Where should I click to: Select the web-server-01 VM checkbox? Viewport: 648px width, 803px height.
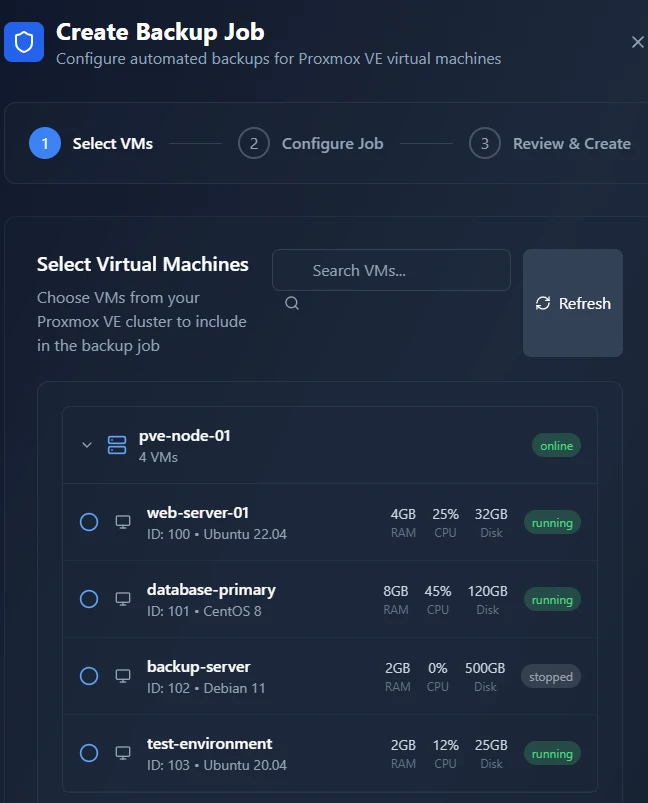[x=89, y=522]
